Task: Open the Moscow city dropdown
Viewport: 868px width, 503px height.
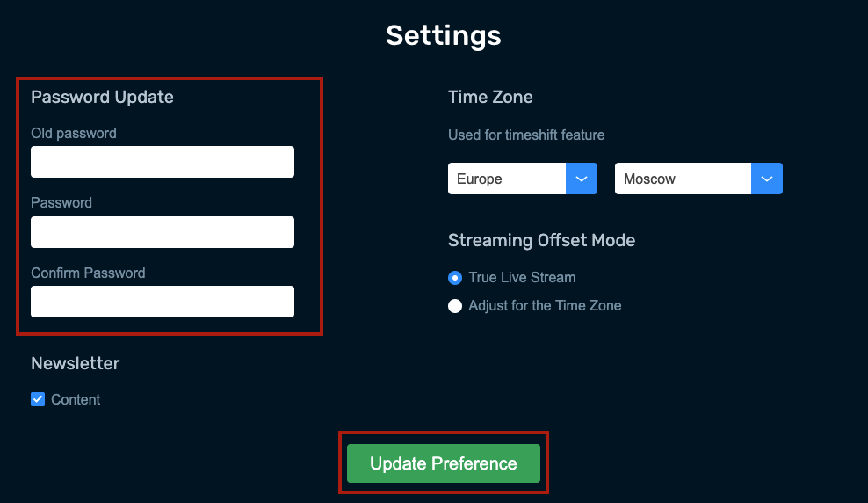Action: (x=684, y=179)
